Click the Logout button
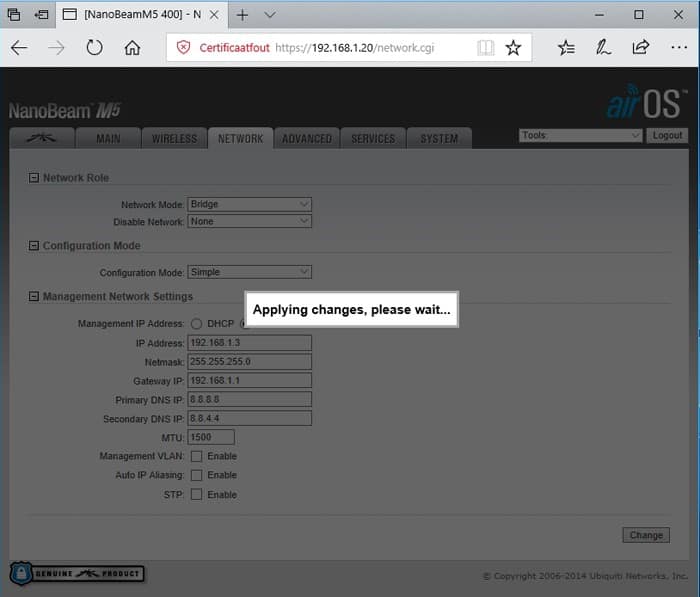 click(667, 135)
